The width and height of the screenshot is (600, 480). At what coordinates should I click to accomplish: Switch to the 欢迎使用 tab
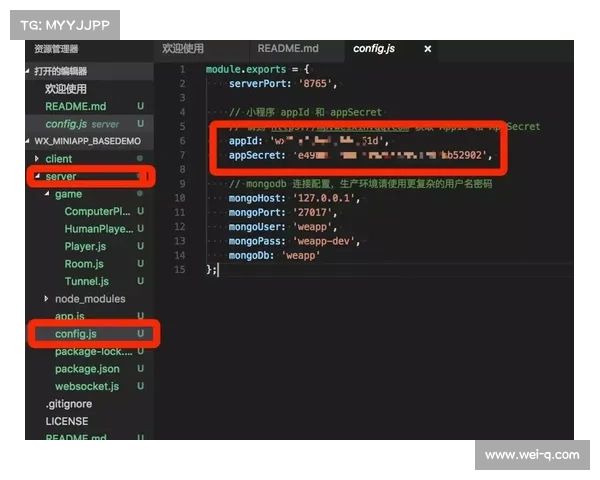(183, 48)
